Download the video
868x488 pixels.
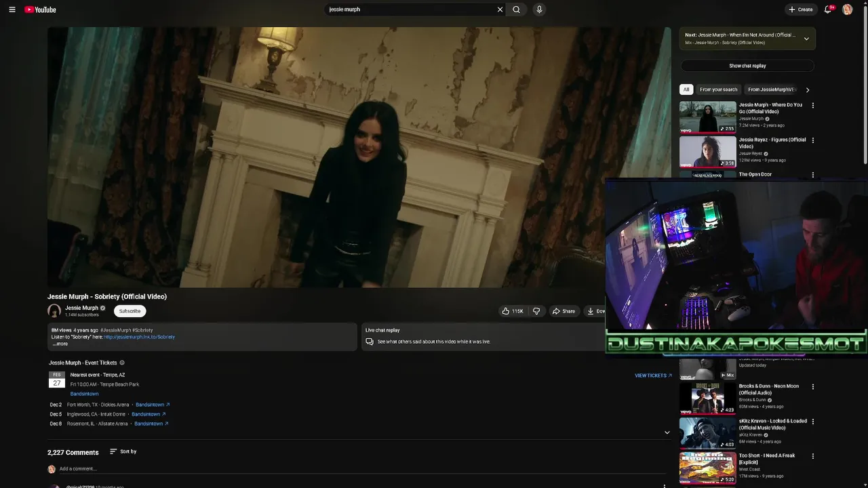tap(595, 311)
